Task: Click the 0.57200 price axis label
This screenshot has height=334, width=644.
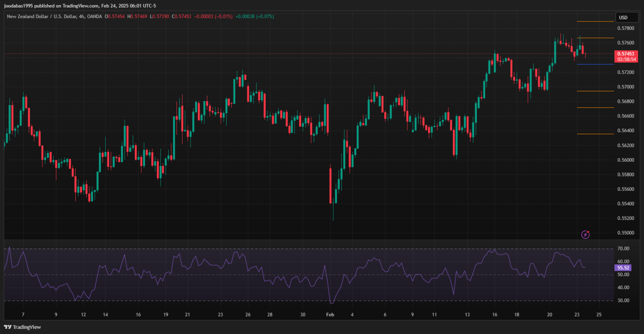Action: (626, 72)
